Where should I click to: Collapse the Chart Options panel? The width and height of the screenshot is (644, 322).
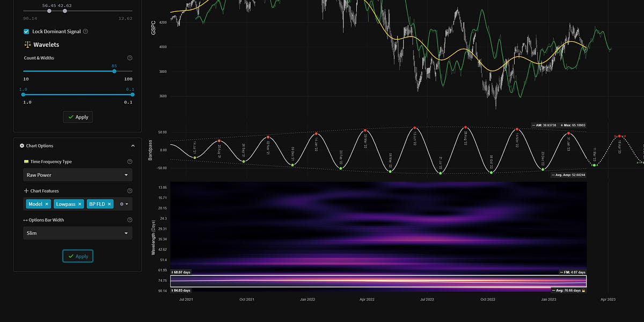133,145
